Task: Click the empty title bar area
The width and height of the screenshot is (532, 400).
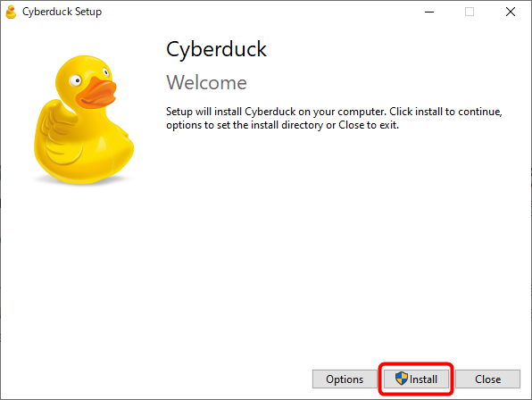Action: pyautogui.click(x=254, y=12)
